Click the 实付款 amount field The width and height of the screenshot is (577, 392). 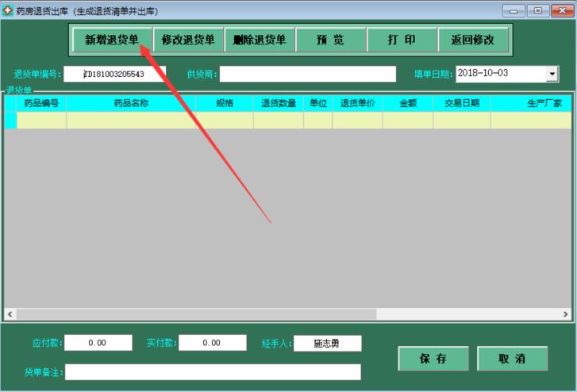(212, 343)
